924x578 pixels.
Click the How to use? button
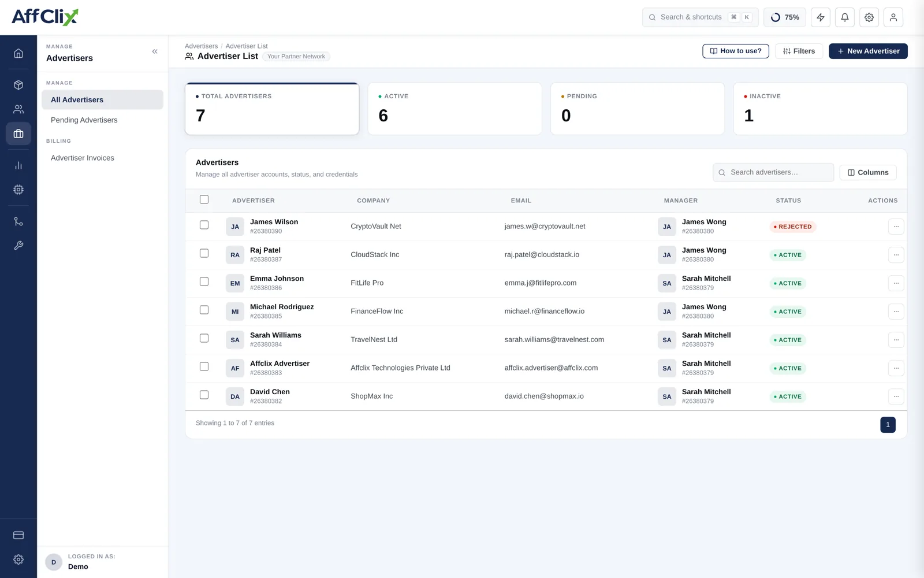click(x=736, y=51)
